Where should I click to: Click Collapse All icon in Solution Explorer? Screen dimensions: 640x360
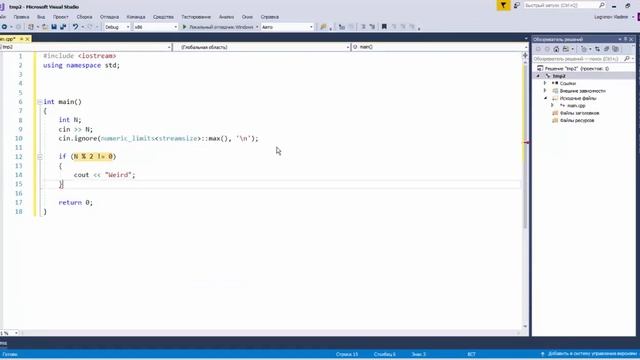(607, 49)
